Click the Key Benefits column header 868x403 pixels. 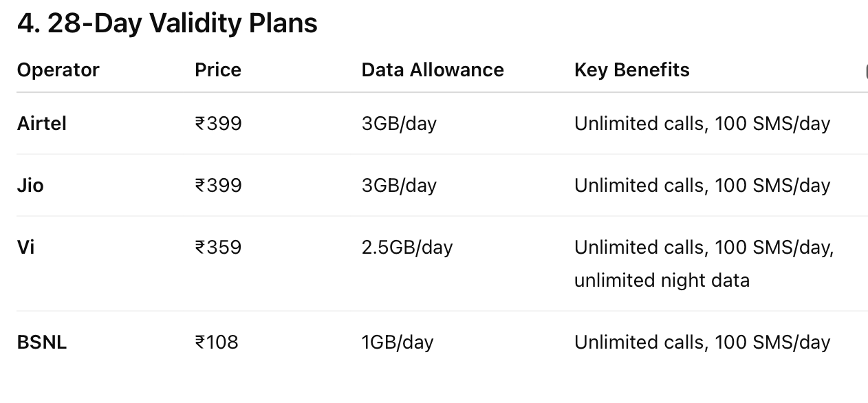click(632, 70)
